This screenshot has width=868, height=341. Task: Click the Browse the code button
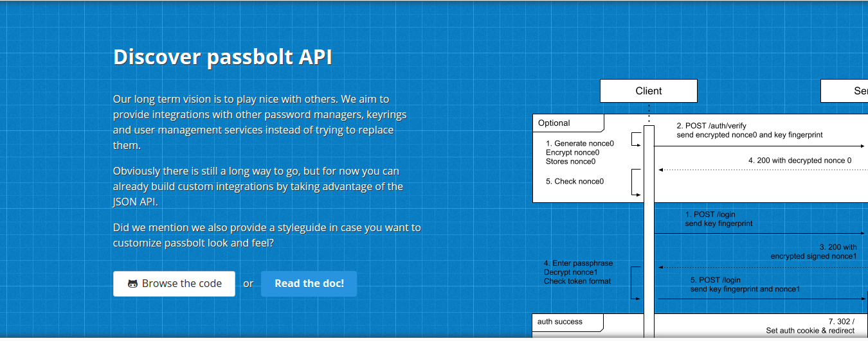(x=174, y=283)
